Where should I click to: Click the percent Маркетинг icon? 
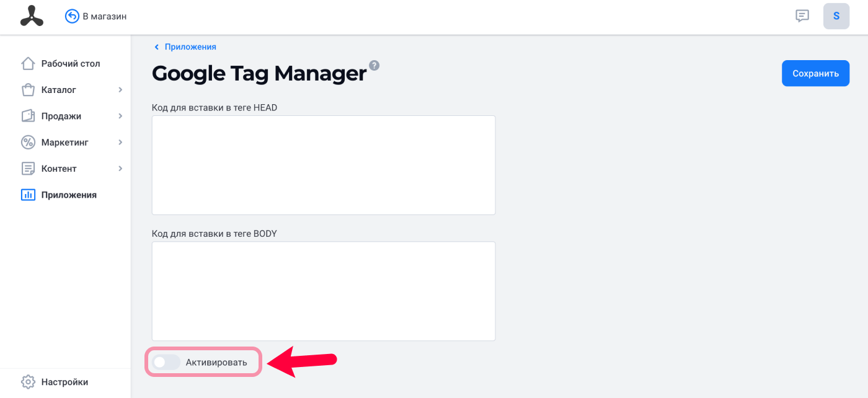(x=28, y=142)
